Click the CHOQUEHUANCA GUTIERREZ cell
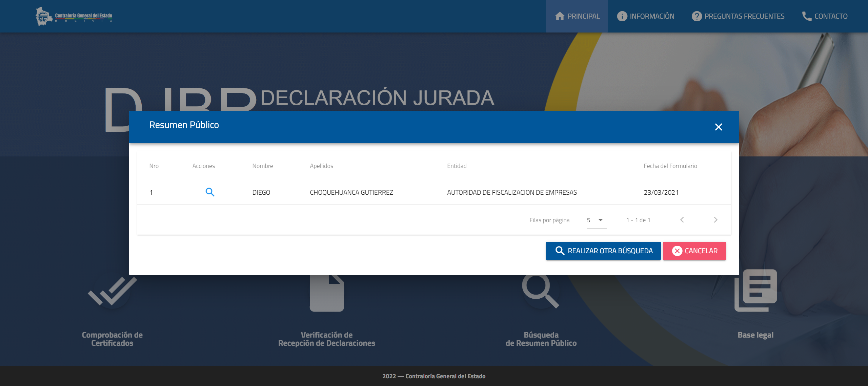 (351, 192)
